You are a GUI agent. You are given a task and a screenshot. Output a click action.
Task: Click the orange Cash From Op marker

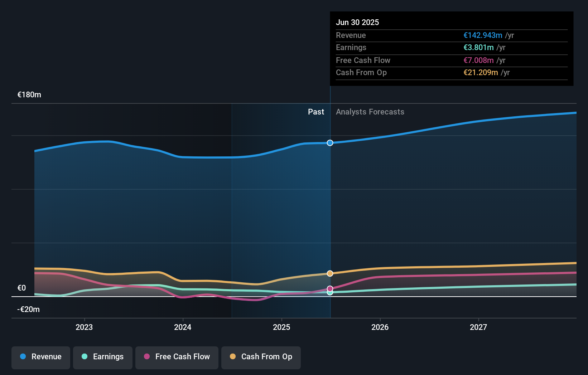coord(330,273)
